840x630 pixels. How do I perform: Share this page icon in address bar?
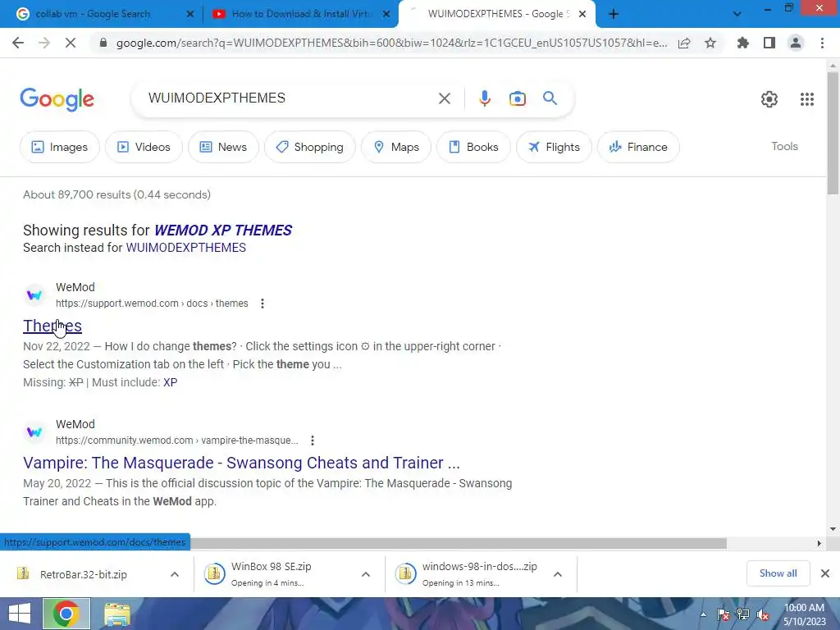[x=684, y=43]
